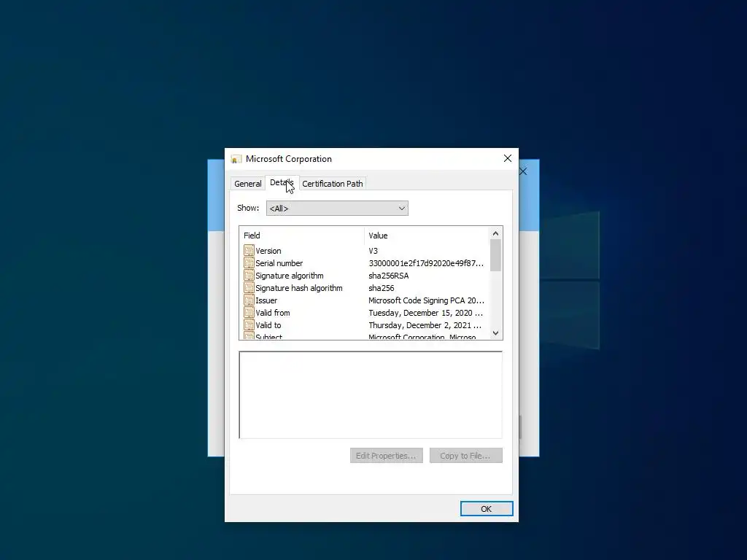This screenshot has width=747, height=560.
Task: Select the Details tab
Action: pos(282,183)
